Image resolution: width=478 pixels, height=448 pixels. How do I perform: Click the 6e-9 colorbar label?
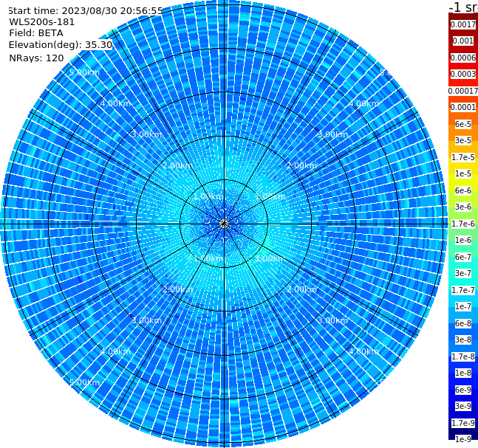point(463,390)
